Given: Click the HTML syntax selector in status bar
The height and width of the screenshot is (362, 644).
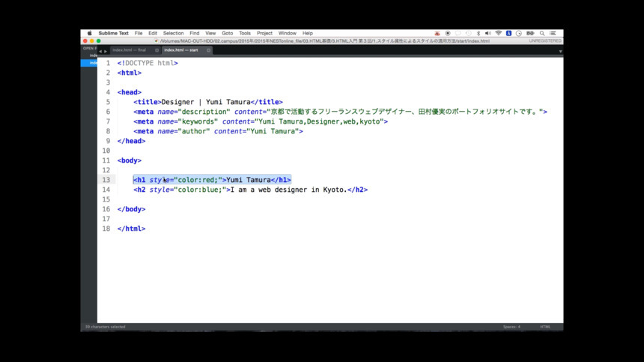Looking at the screenshot, I should (545, 327).
